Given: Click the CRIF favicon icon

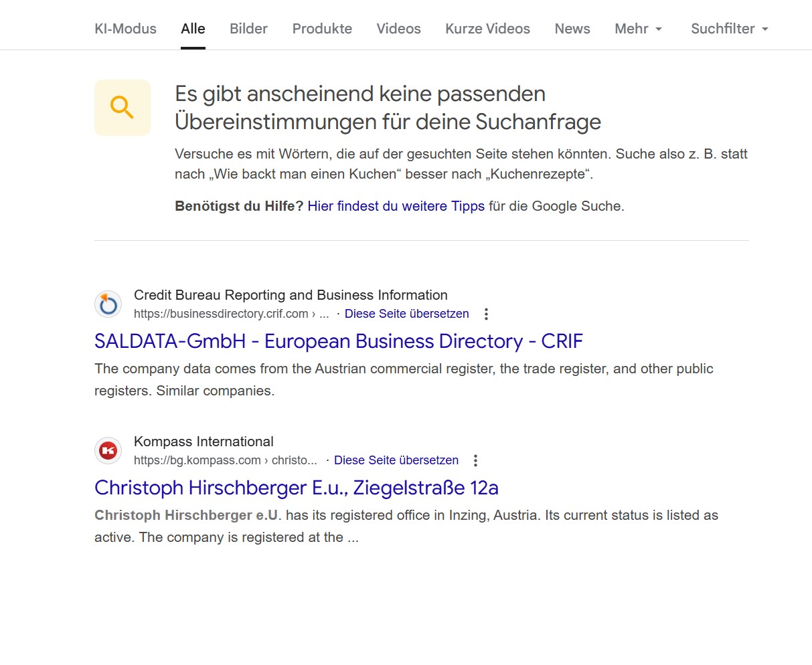Looking at the screenshot, I should [x=108, y=304].
